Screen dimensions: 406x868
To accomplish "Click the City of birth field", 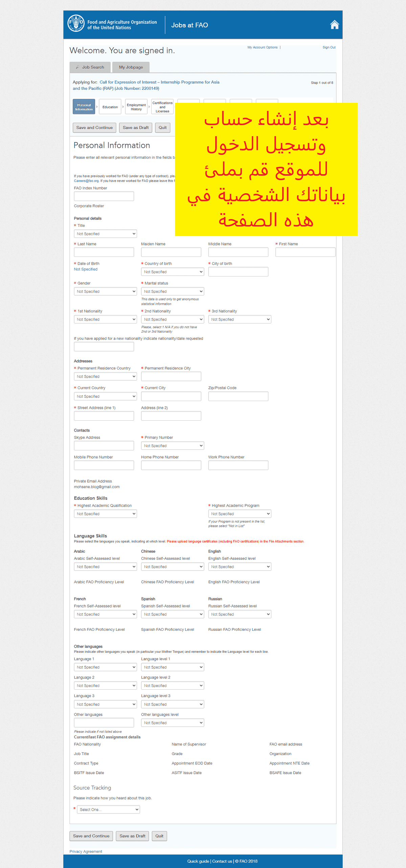I will click(x=238, y=272).
